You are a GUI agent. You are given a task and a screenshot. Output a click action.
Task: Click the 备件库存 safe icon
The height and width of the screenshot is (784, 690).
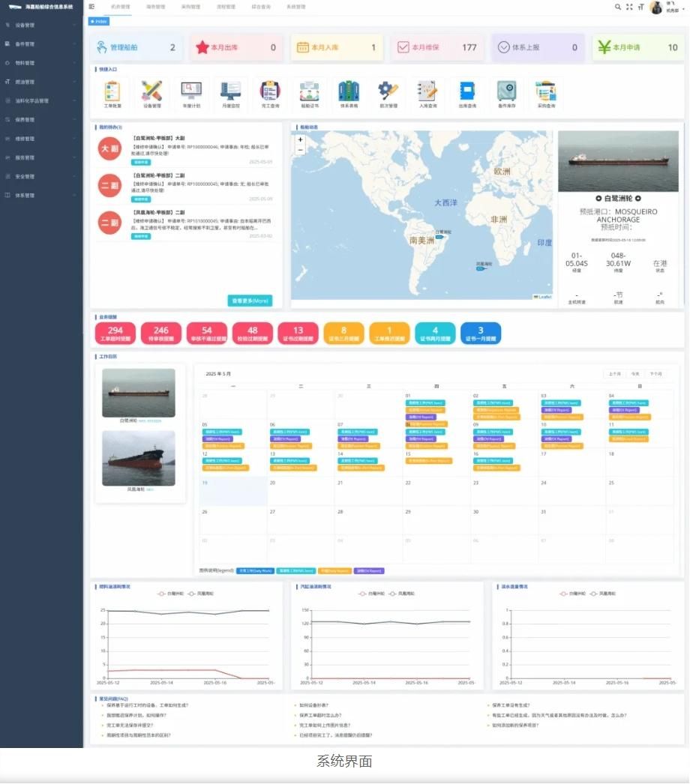(507, 92)
